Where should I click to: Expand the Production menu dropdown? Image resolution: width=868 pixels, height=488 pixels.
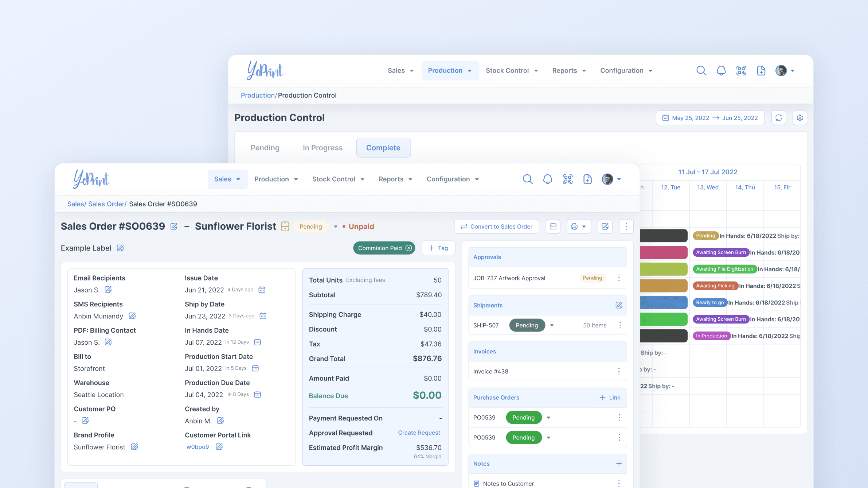(x=276, y=179)
